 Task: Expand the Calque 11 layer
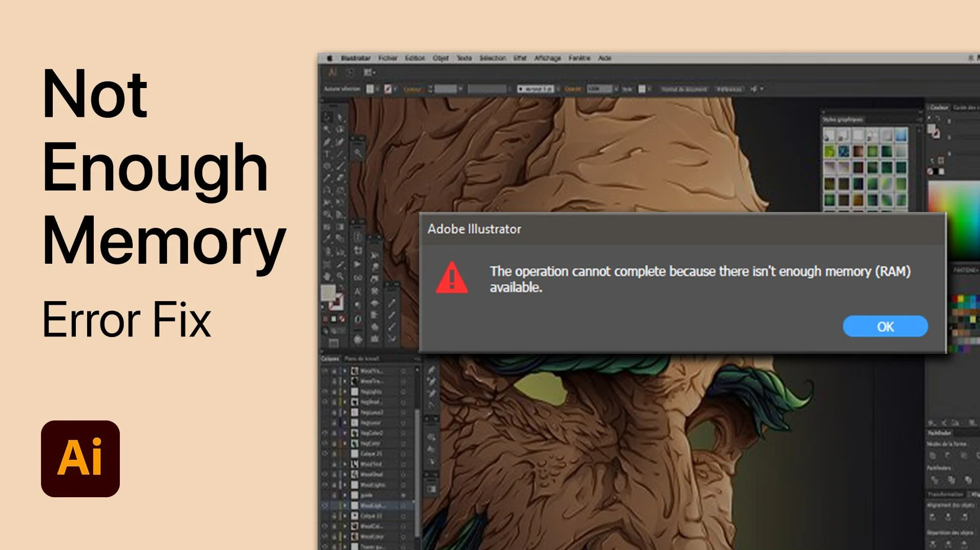pos(345,516)
